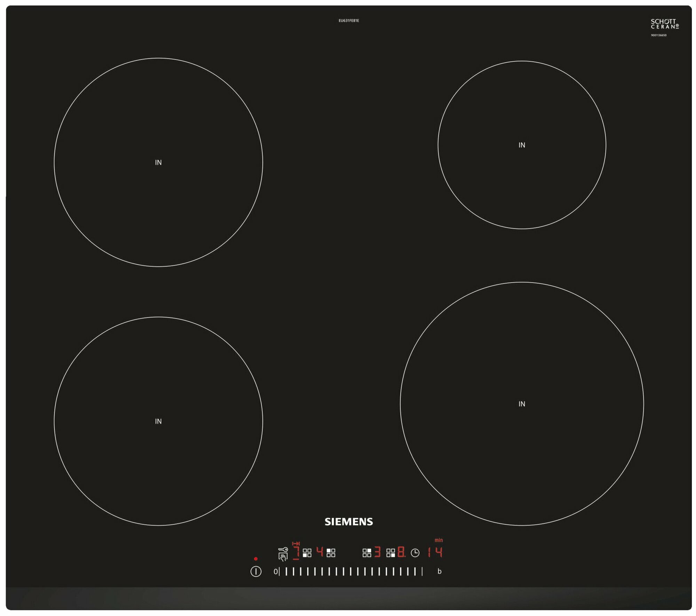Tap the 0 on the power slider
Screen dimensions: 696x616
[x=275, y=571]
